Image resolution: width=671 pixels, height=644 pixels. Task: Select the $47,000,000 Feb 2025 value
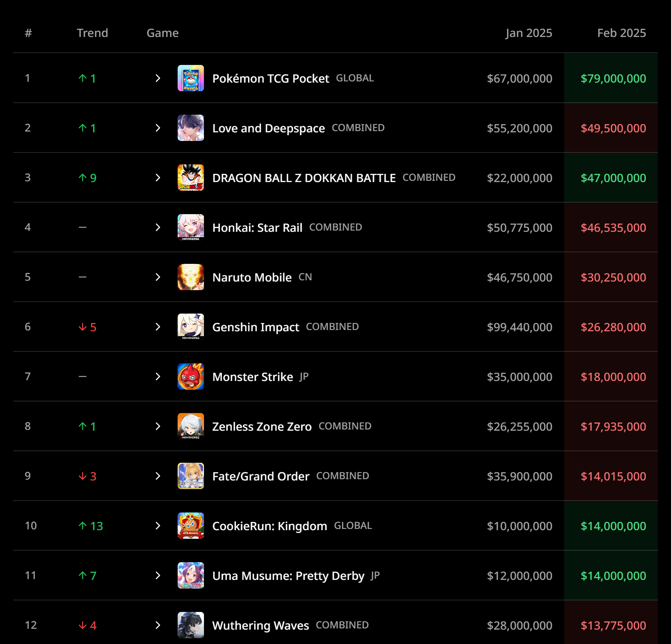pos(613,178)
